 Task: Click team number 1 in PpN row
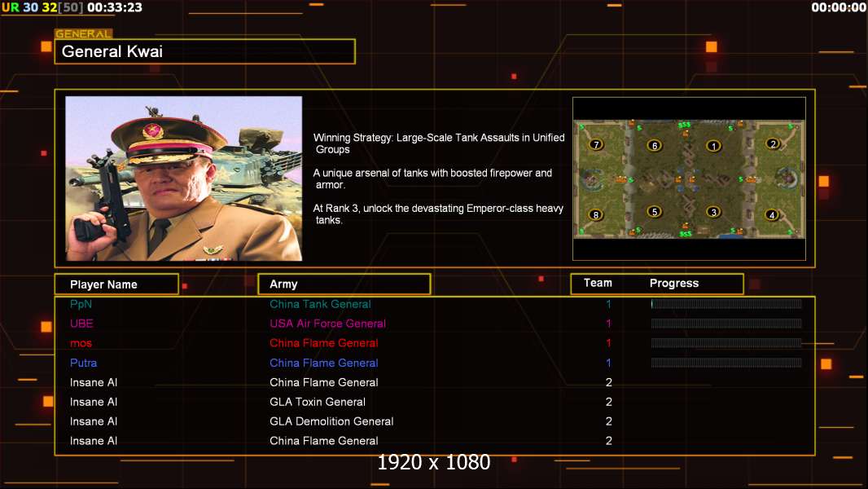[608, 304]
